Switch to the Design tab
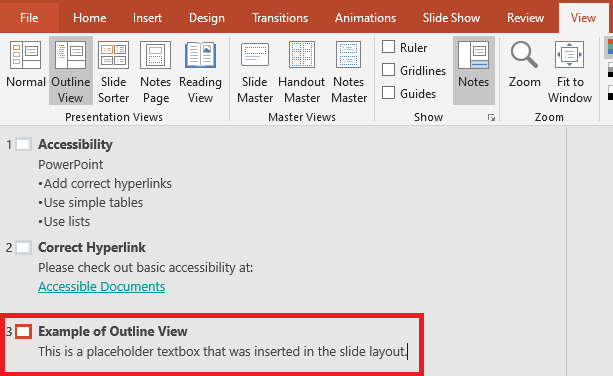The image size is (613, 376). (x=207, y=18)
